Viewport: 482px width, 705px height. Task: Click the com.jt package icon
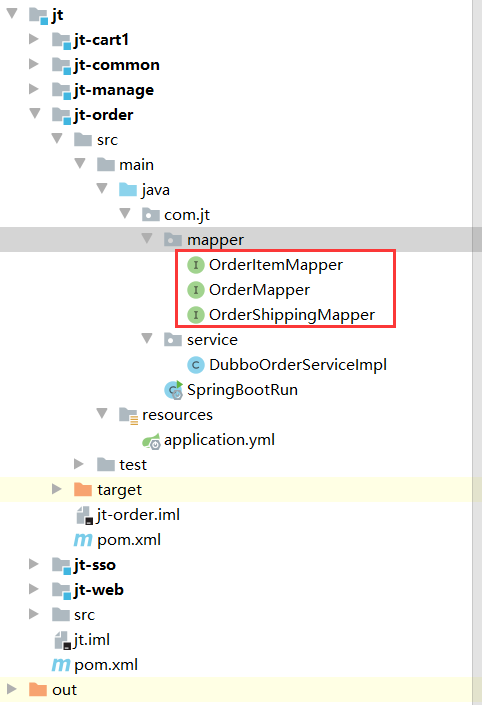click(x=151, y=215)
